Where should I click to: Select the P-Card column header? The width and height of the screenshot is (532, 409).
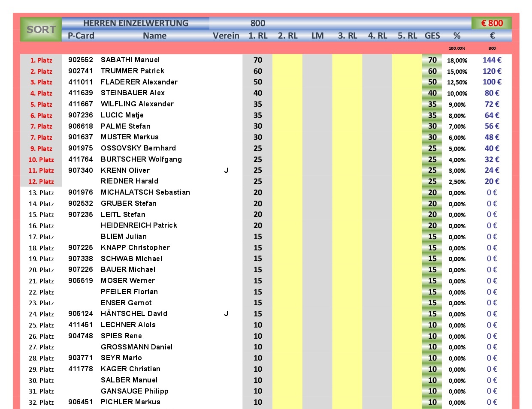[x=81, y=36]
